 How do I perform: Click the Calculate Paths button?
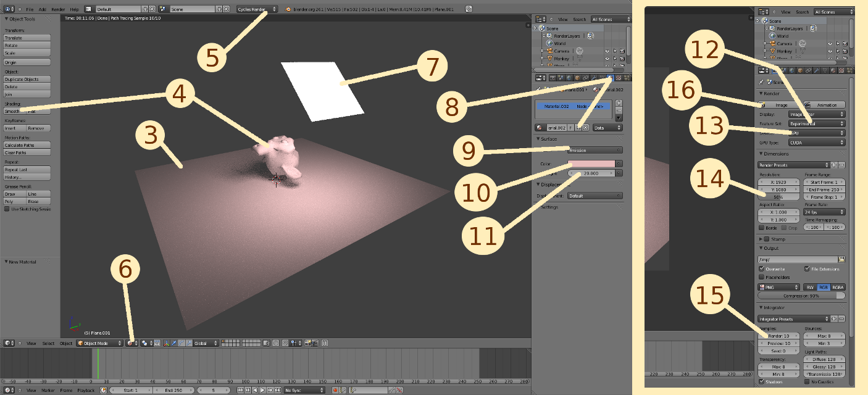pyautogui.click(x=27, y=145)
